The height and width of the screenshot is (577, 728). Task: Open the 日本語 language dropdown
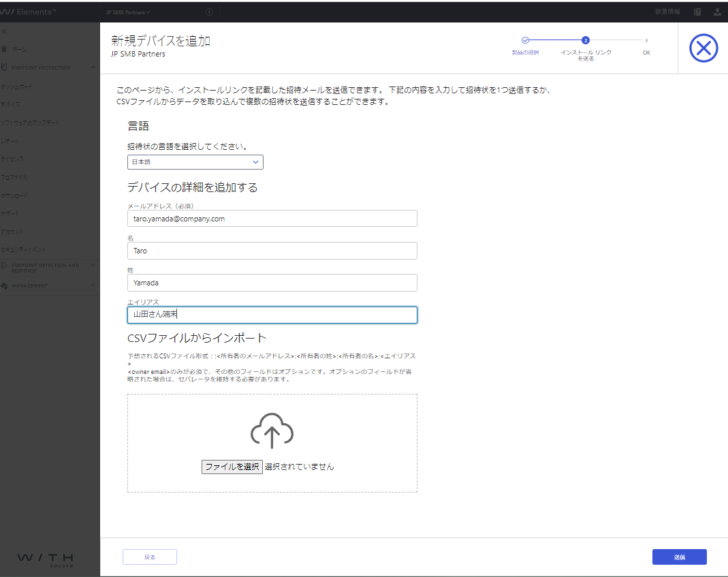[195, 162]
